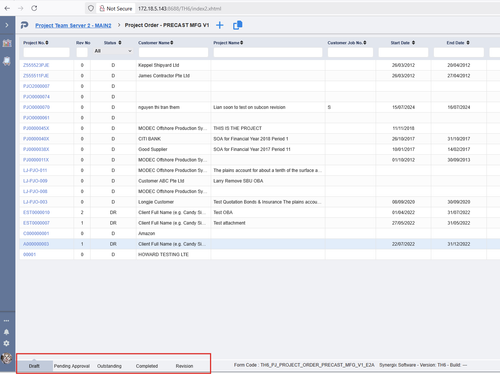Viewport: 500px width, 374px height.
Task: Click the Form Code text in footer
Action: click(304, 365)
